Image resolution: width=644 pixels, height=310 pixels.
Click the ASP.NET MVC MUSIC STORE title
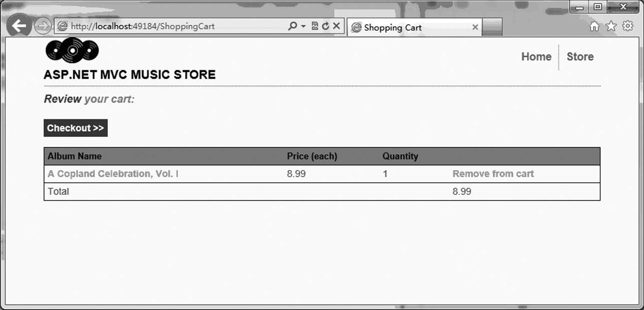point(130,75)
